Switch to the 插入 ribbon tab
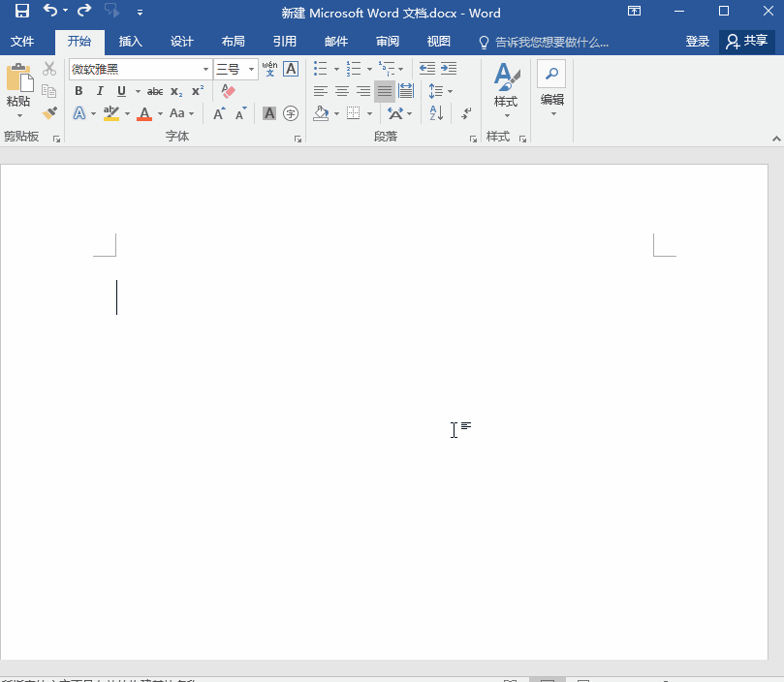 (x=130, y=42)
